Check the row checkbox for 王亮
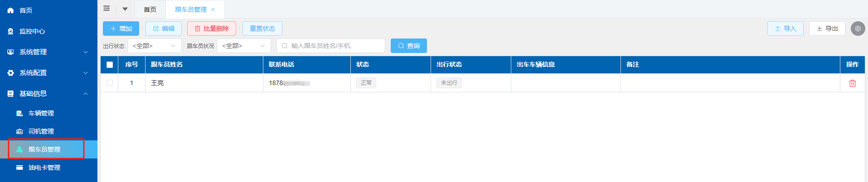 pos(110,83)
